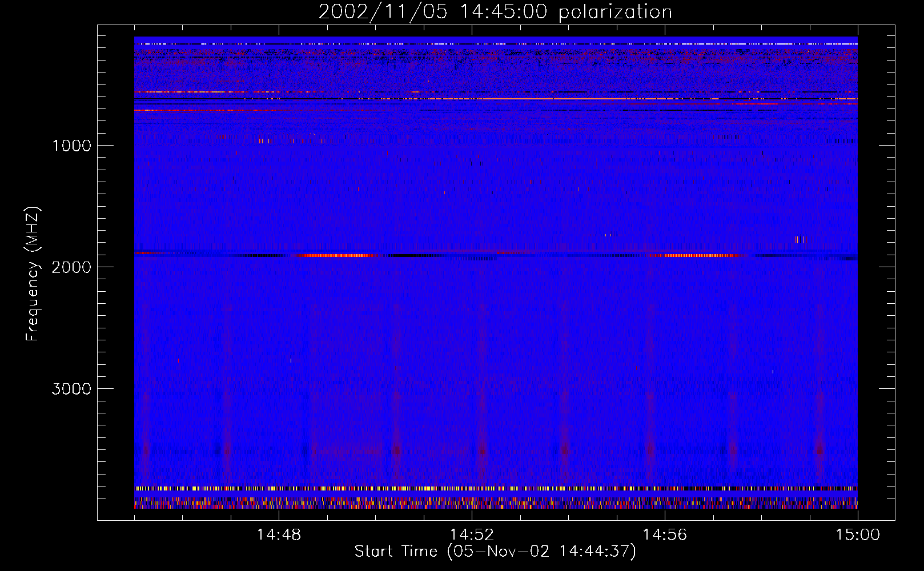Click the 'Start Time (05-Nov-02 14:44:37)' label
The image size is (924, 571).
click(x=495, y=552)
